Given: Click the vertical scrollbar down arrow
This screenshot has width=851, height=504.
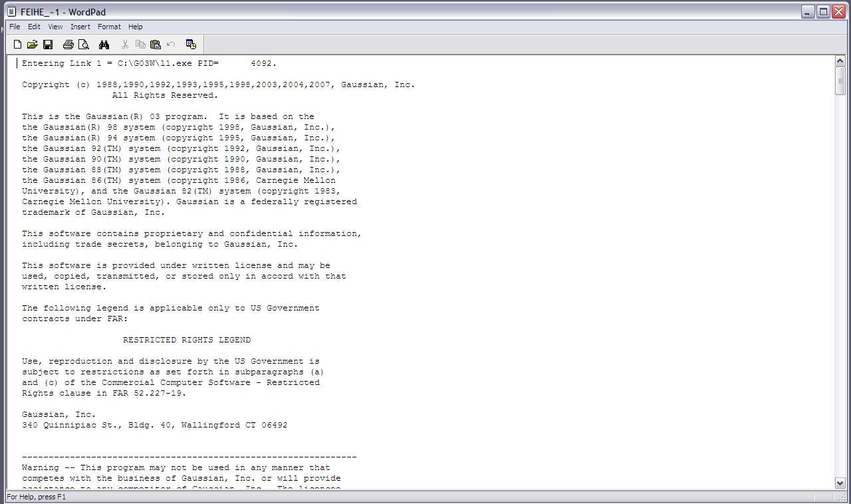Looking at the screenshot, I should tap(840, 483).
